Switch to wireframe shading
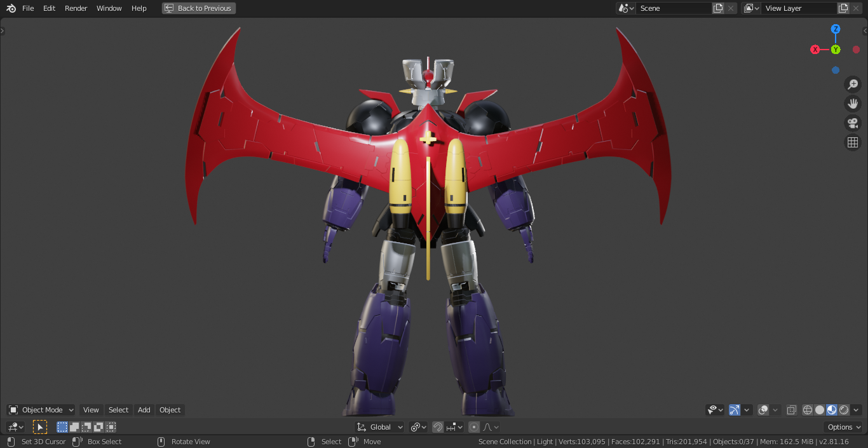868x448 pixels. (808, 410)
